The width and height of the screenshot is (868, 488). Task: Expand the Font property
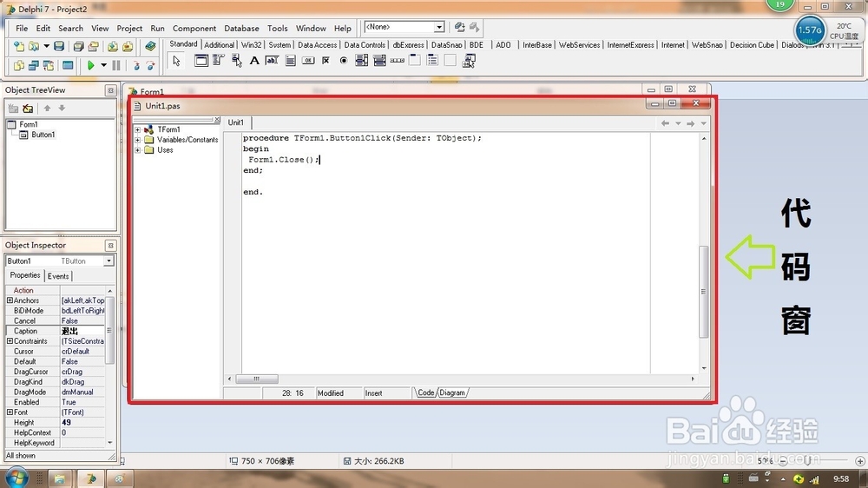pyautogui.click(x=10, y=412)
